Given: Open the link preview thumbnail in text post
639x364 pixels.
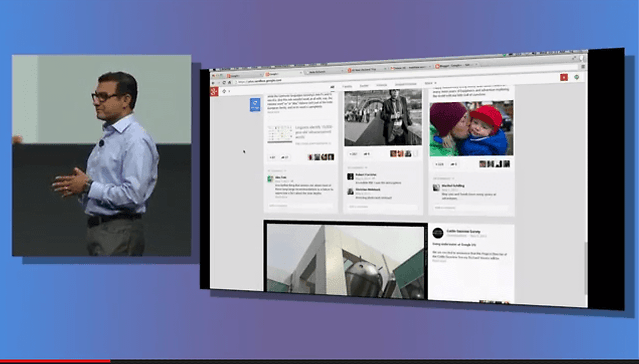Looking at the screenshot, I should pos(280,134).
